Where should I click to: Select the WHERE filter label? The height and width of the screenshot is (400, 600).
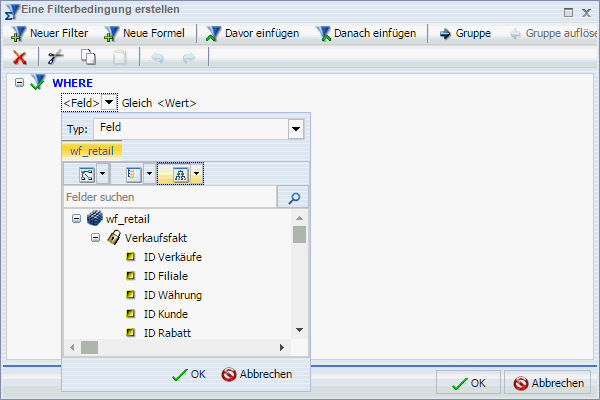(x=73, y=83)
